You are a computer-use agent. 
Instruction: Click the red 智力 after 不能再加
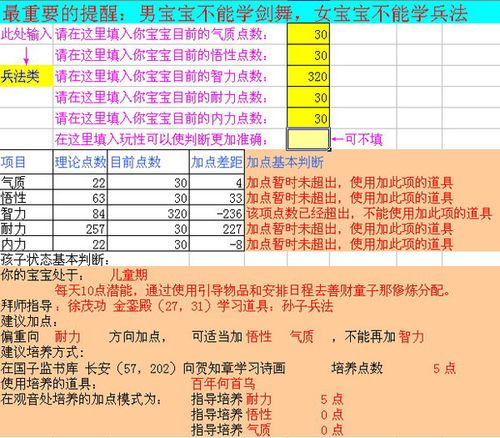(x=412, y=337)
